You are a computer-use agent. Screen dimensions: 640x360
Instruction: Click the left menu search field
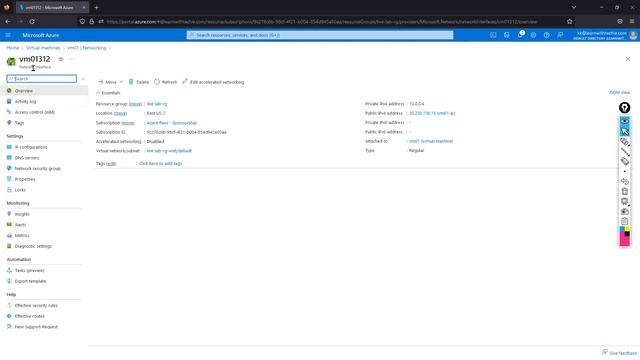(x=42, y=78)
